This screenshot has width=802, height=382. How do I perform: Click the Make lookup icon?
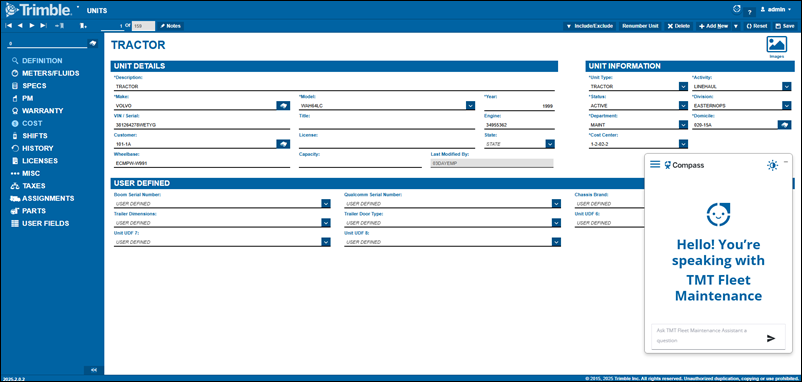(283, 105)
